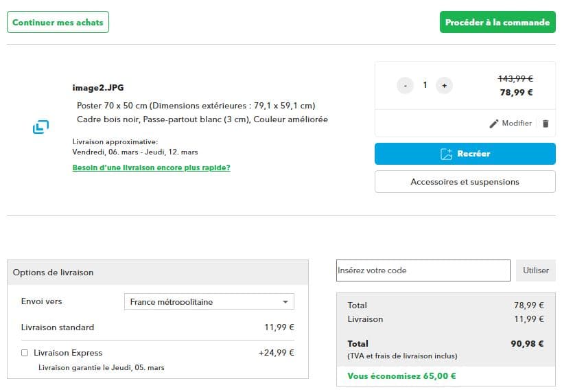The image size is (562, 392).
Task: Follow the faster delivery link
Action: tap(151, 168)
